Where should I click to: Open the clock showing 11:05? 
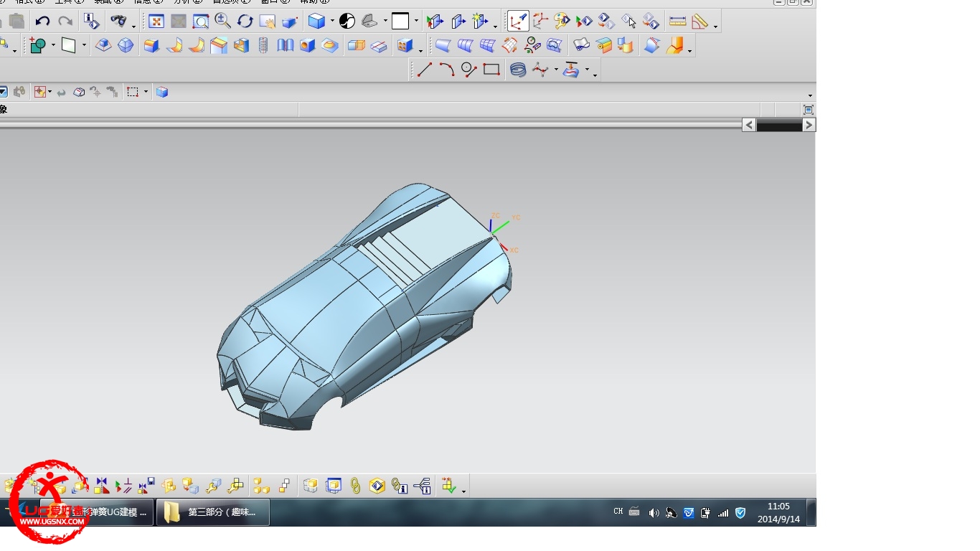click(x=778, y=512)
